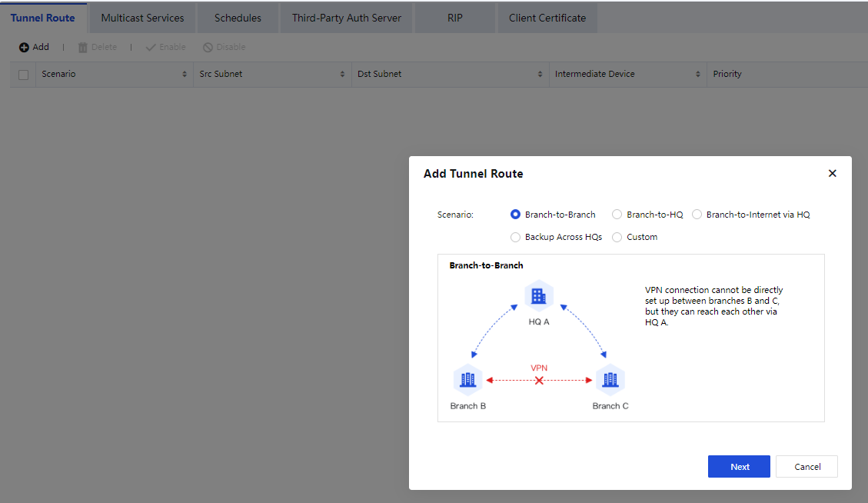Click the Delete trash icon

(83, 48)
